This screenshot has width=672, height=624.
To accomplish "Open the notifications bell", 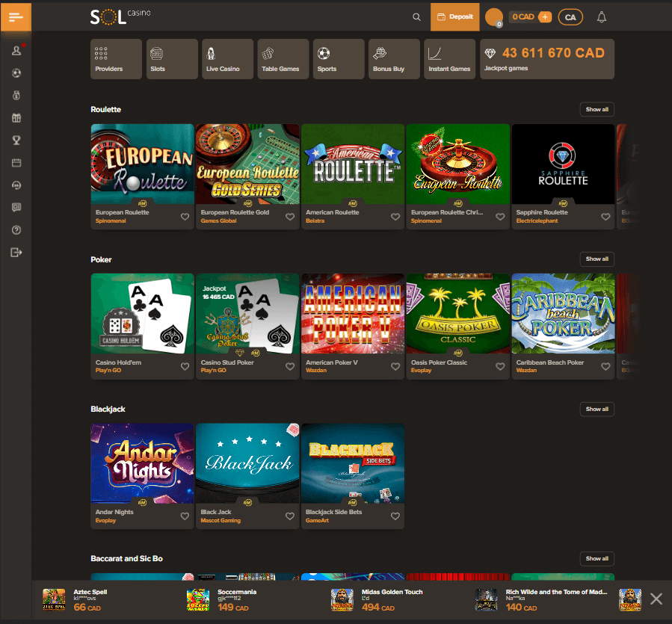I will (x=601, y=17).
